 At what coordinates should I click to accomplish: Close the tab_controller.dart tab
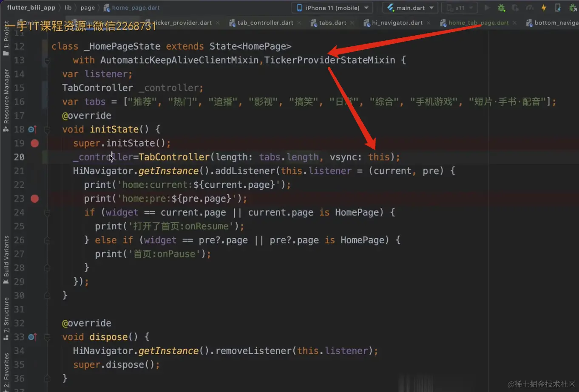coord(299,23)
